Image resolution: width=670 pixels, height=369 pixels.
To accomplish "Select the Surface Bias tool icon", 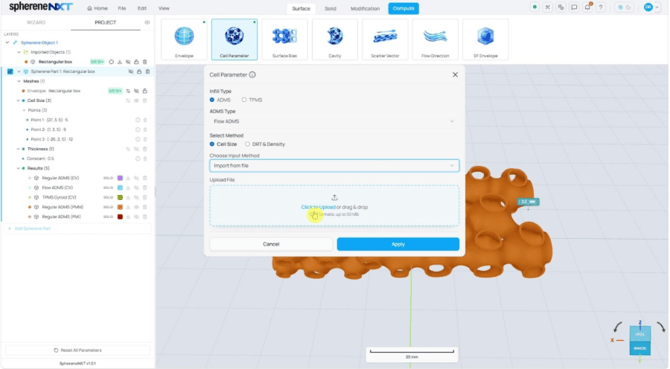I will [285, 39].
